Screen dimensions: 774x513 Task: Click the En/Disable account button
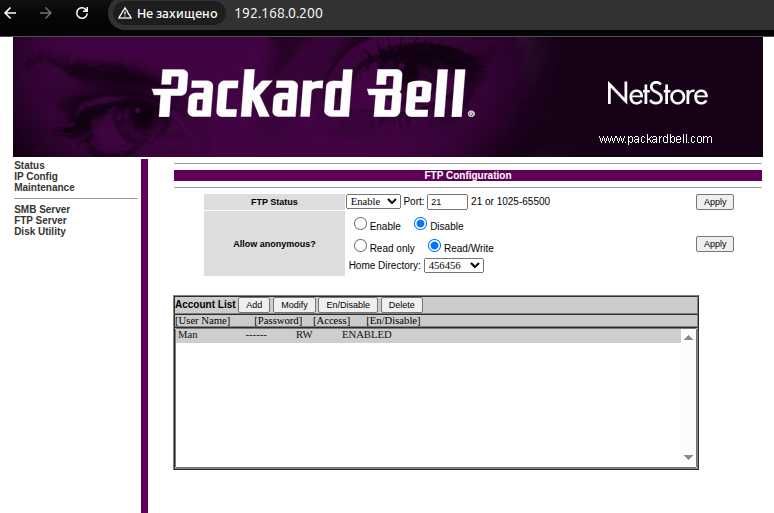pyautogui.click(x=348, y=305)
